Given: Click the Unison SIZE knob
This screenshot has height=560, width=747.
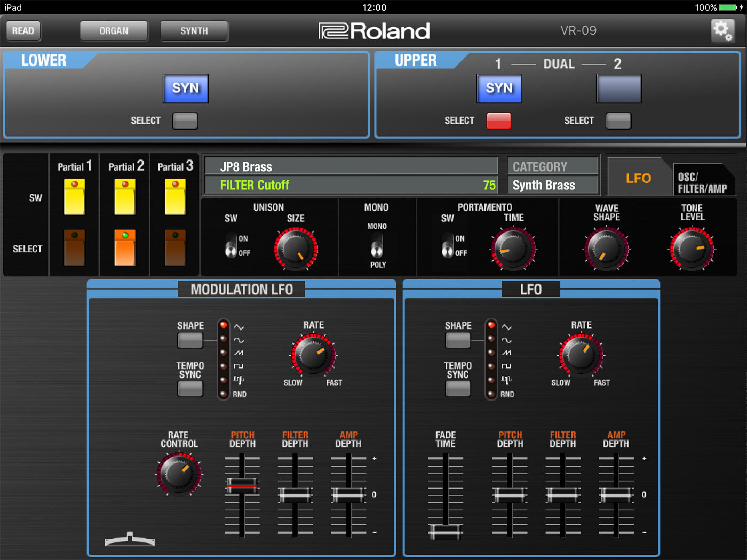Looking at the screenshot, I should click(296, 249).
